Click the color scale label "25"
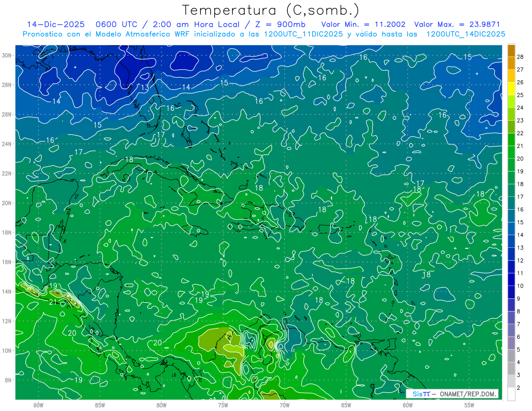Viewport: 532px width, 411px height. (520, 95)
